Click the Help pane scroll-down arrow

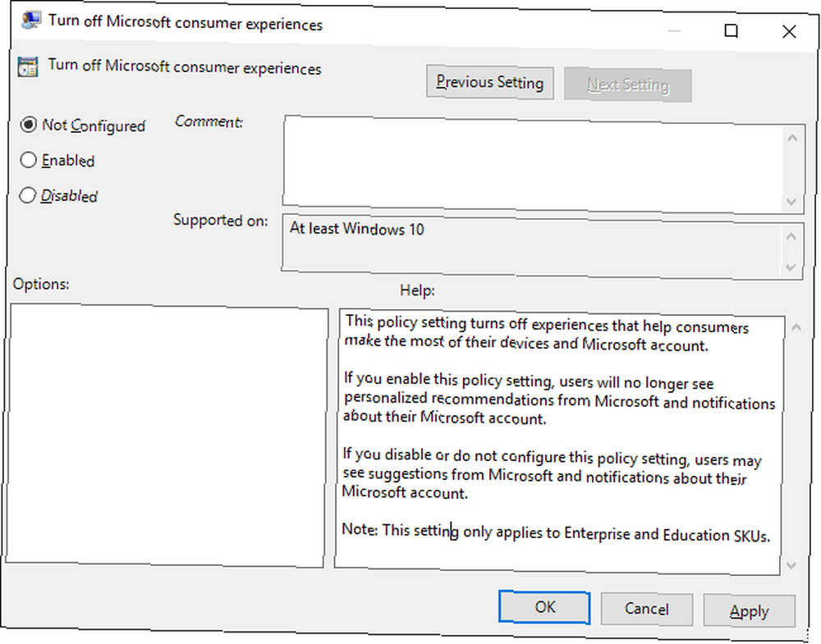pos(791,565)
